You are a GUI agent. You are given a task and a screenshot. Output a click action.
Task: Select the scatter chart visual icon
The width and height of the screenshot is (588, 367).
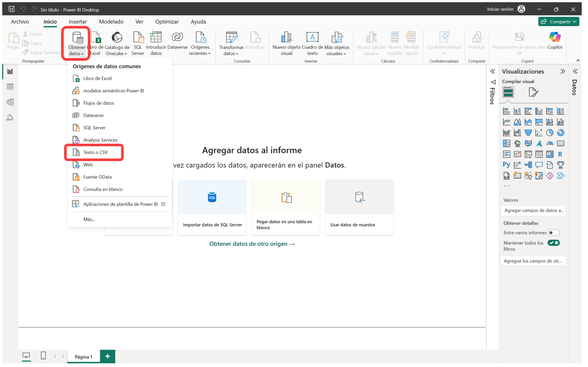point(539,133)
